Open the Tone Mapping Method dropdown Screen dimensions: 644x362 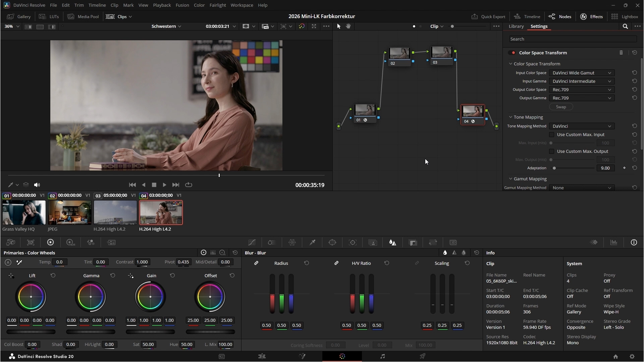click(x=582, y=126)
